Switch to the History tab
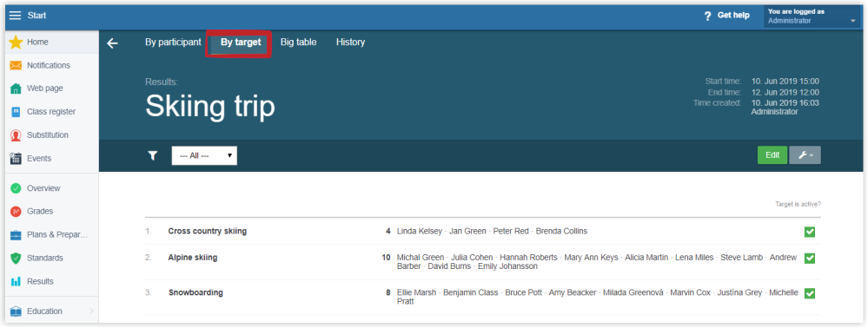The image size is (868, 328). (350, 42)
